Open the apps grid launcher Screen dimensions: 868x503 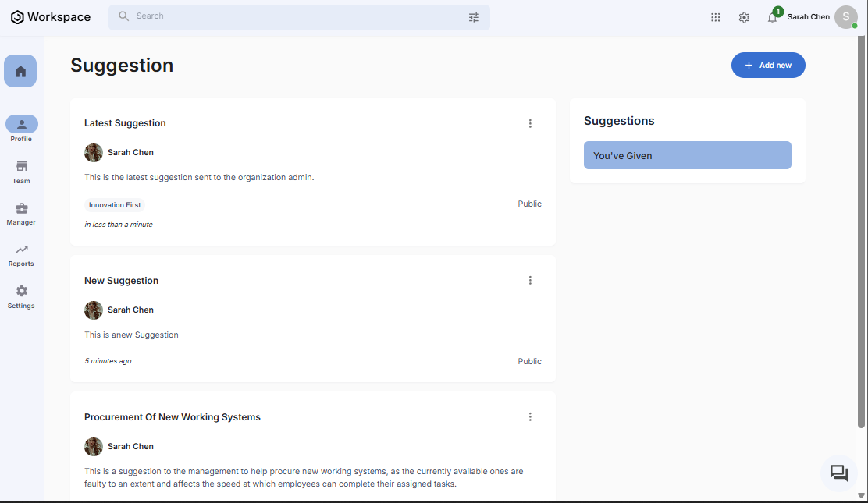[x=715, y=17]
